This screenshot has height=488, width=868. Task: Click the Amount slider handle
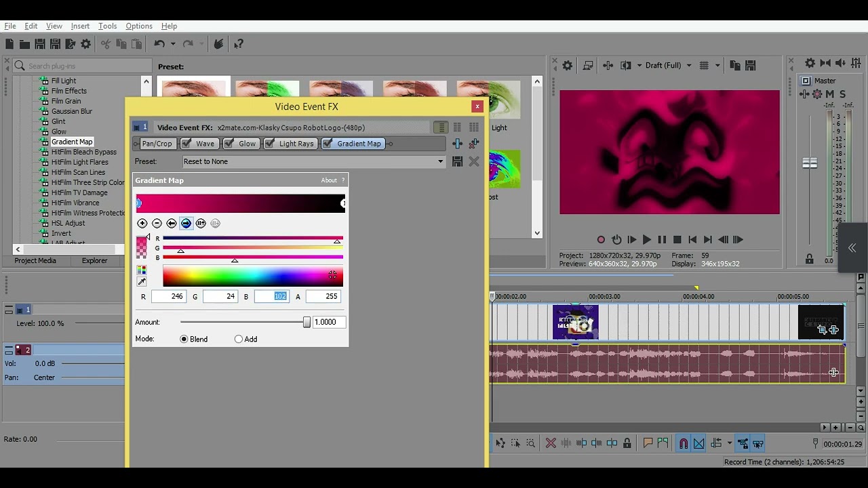coord(307,323)
